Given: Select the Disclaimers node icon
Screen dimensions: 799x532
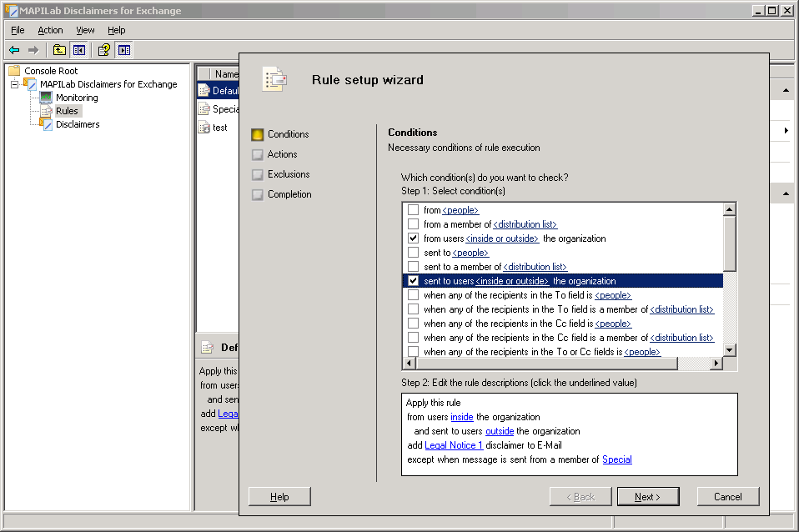Looking at the screenshot, I should 46,124.
